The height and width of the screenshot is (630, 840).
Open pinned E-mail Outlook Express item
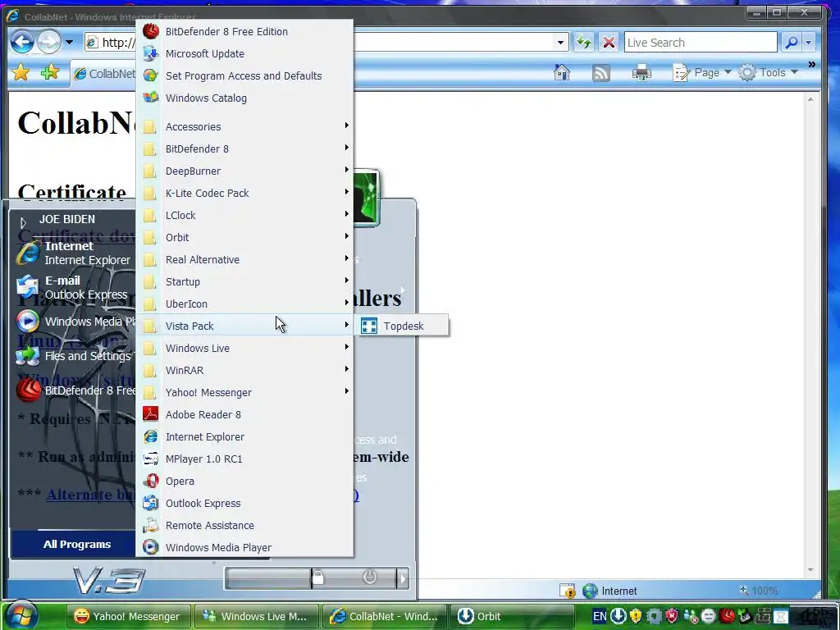[x=73, y=288]
